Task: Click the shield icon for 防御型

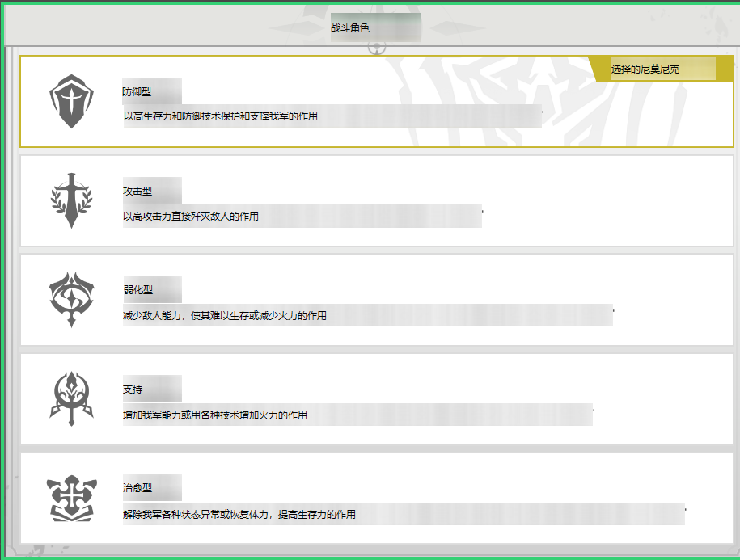Action: 71,101
